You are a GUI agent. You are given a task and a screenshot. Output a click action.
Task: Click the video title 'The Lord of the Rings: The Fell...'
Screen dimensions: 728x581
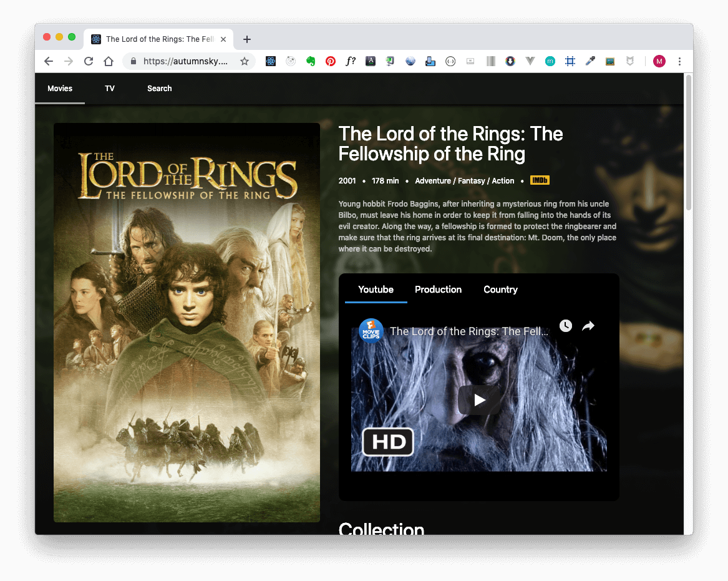coord(469,331)
